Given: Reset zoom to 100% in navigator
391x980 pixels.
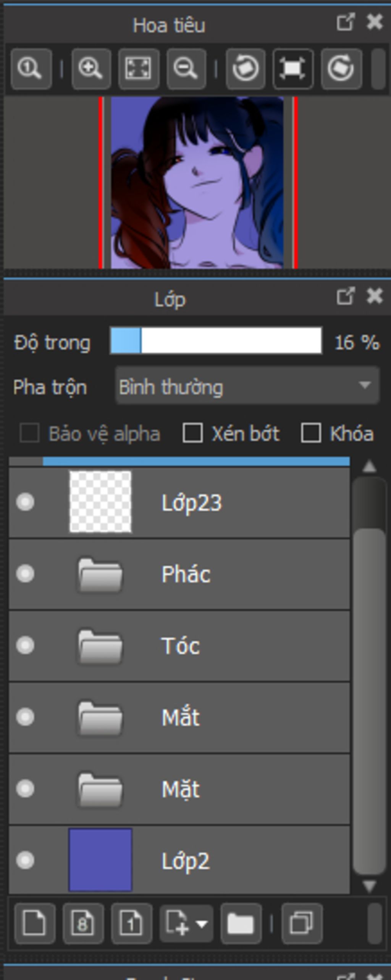Looking at the screenshot, I should (31, 69).
